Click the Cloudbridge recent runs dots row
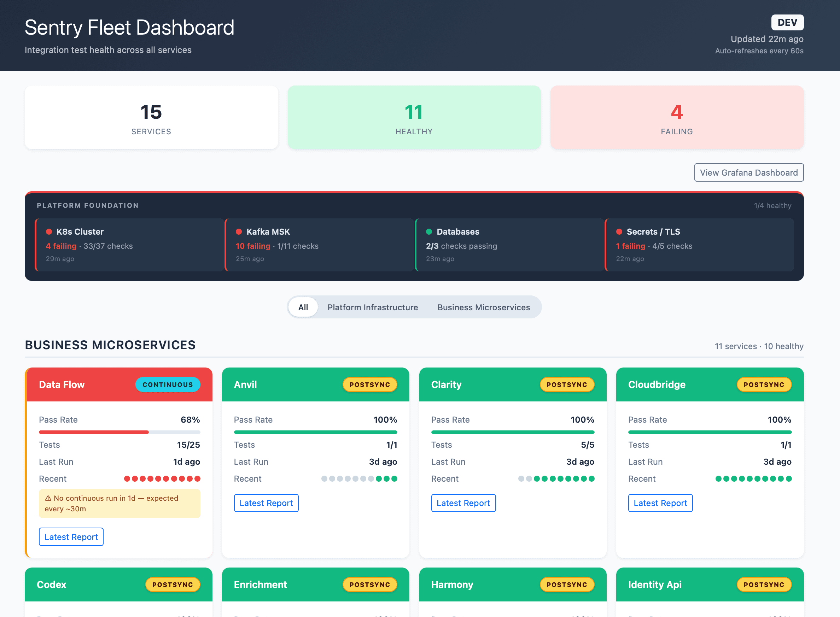The width and height of the screenshot is (840, 617). point(753,478)
